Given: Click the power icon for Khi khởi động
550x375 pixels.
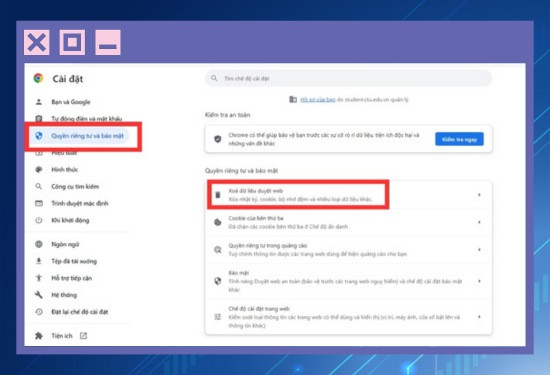Looking at the screenshot, I should tap(39, 220).
